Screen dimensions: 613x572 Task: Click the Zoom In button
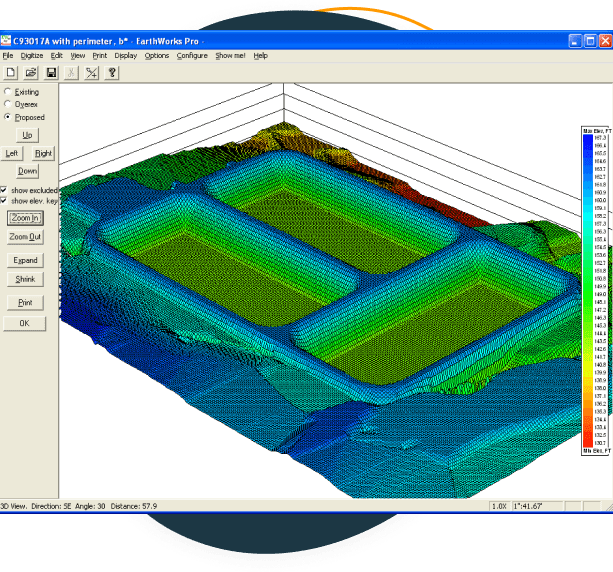pyautogui.click(x=25, y=218)
